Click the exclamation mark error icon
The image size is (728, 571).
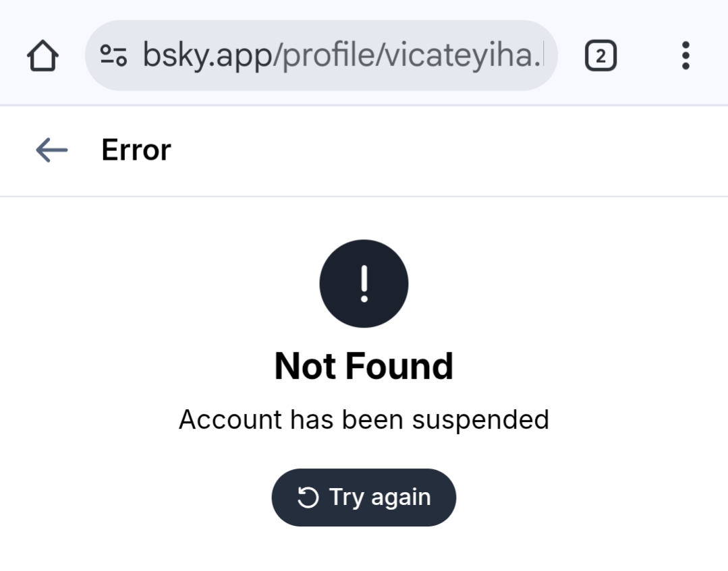coord(364,284)
